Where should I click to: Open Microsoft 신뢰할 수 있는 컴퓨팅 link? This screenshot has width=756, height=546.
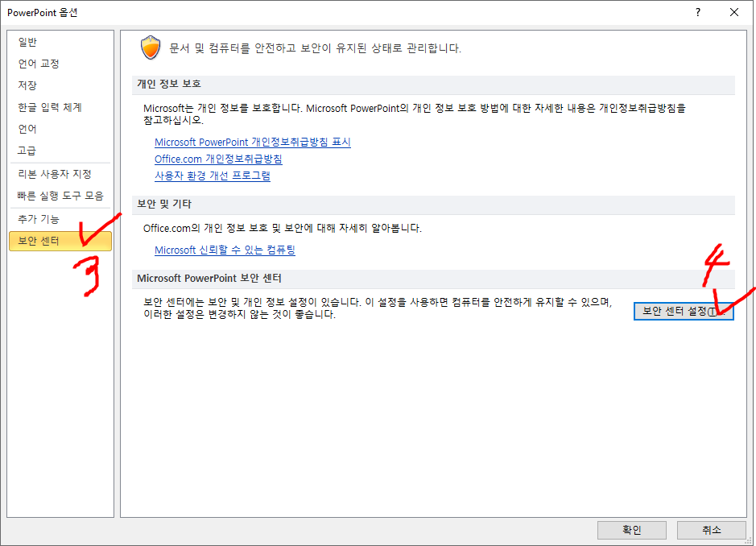click(x=225, y=250)
